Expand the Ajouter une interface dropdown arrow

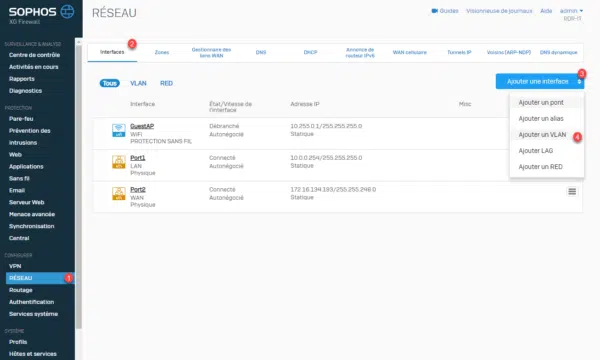tap(579, 81)
